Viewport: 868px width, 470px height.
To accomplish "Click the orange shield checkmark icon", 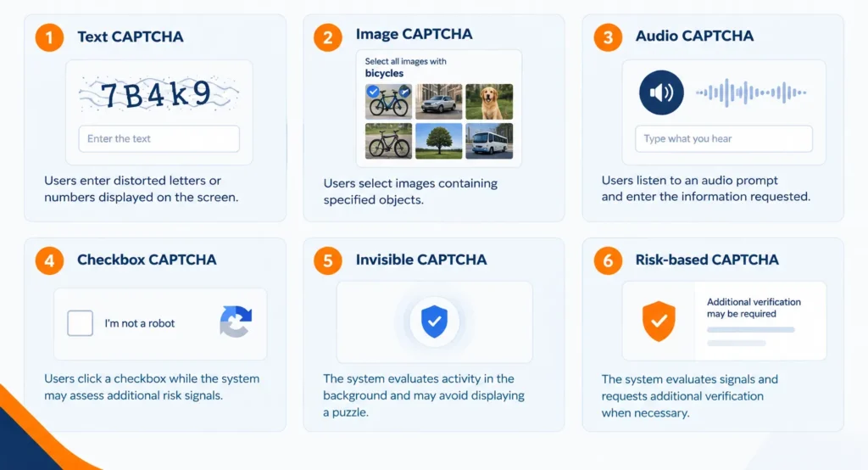I will (x=658, y=321).
